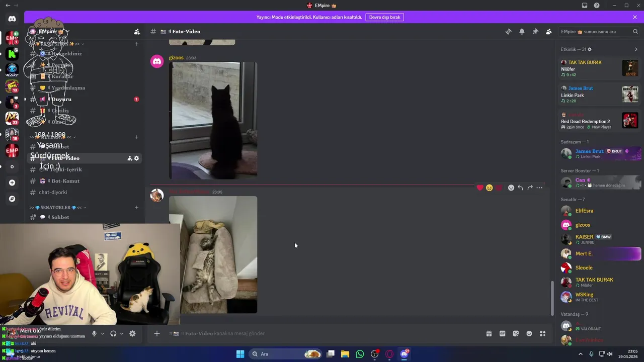This screenshot has height=362, width=644.
Task: Disable streamer mode with Devre dışı bırak
Action: tap(384, 17)
